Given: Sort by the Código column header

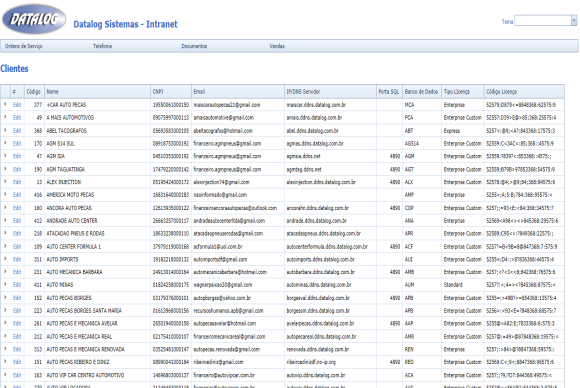Looking at the screenshot, I should 33,92.
